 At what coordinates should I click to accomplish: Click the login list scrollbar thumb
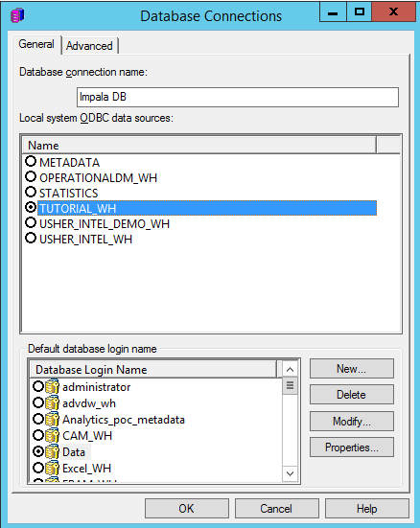(x=290, y=385)
